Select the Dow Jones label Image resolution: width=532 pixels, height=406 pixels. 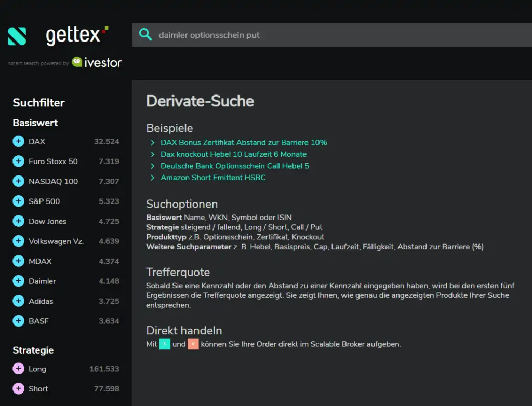pos(47,222)
